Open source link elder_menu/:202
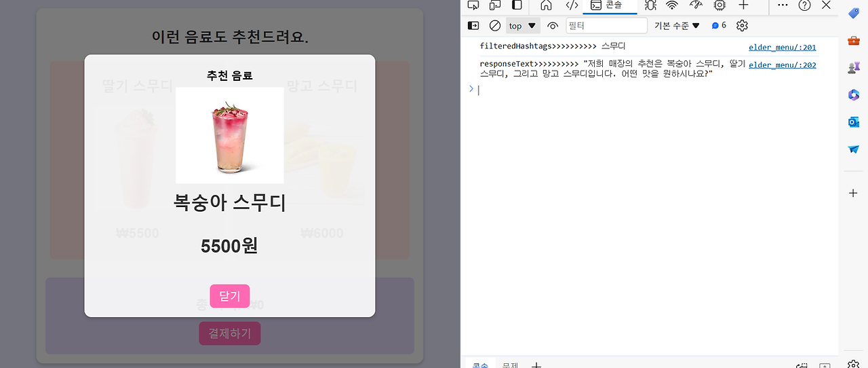This screenshot has height=368, width=868. pos(783,65)
